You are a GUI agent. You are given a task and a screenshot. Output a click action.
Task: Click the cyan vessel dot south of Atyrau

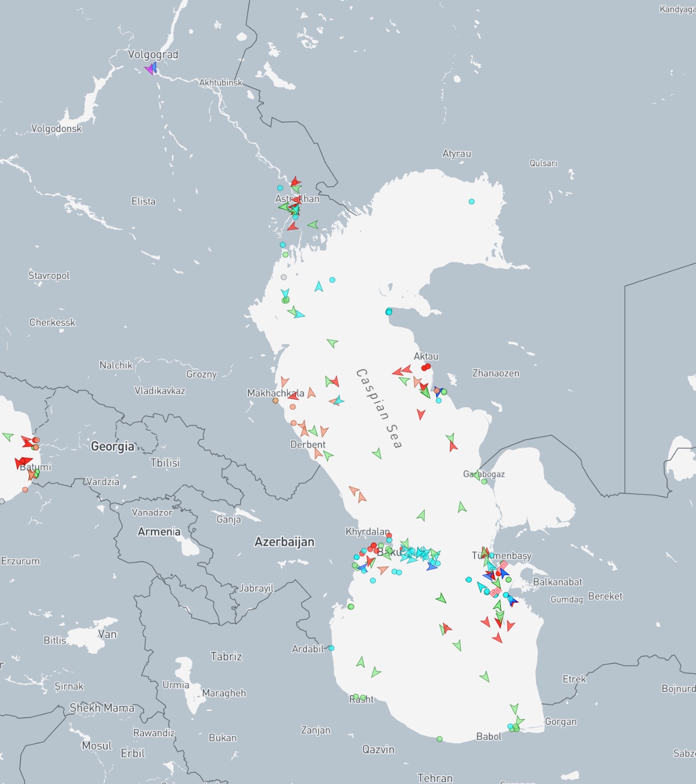coord(472,202)
